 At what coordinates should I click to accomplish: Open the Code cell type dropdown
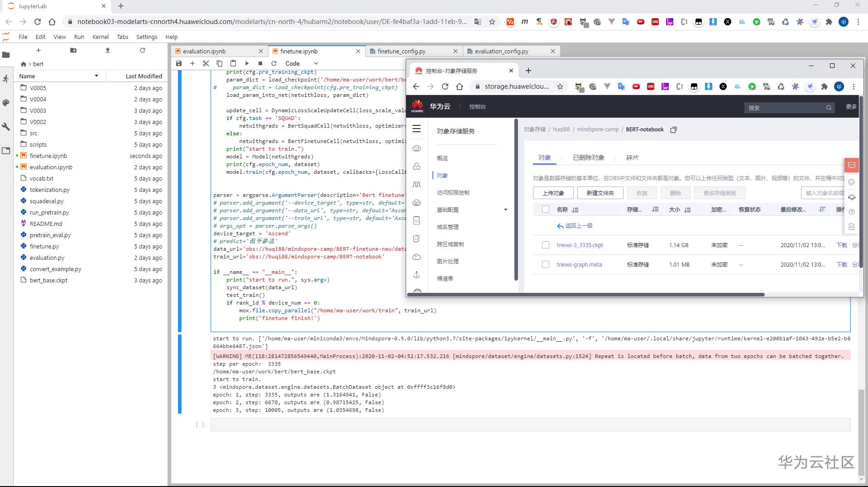[x=300, y=63]
